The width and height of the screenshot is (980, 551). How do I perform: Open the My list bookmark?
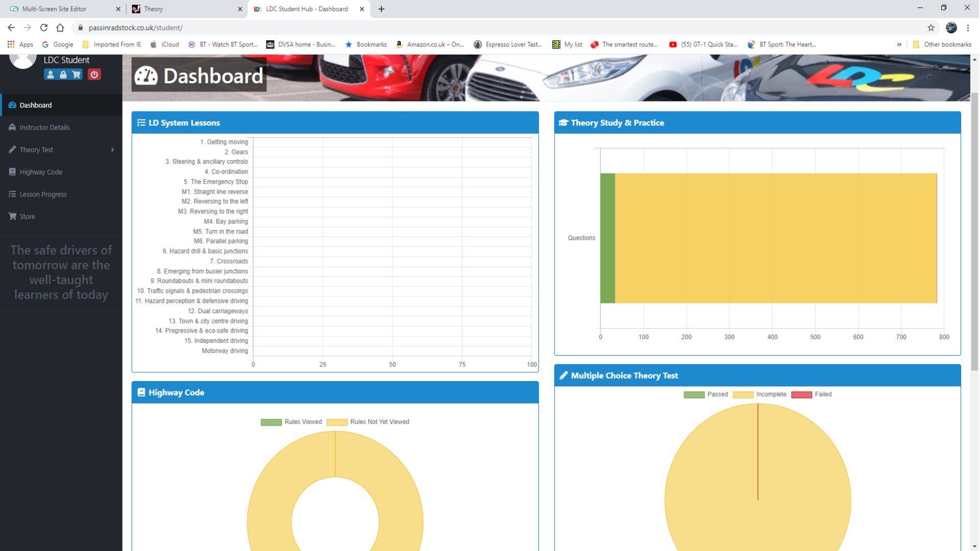point(567,44)
